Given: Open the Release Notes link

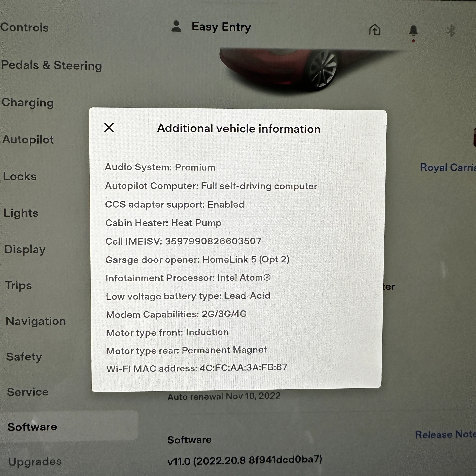Looking at the screenshot, I should (x=445, y=434).
